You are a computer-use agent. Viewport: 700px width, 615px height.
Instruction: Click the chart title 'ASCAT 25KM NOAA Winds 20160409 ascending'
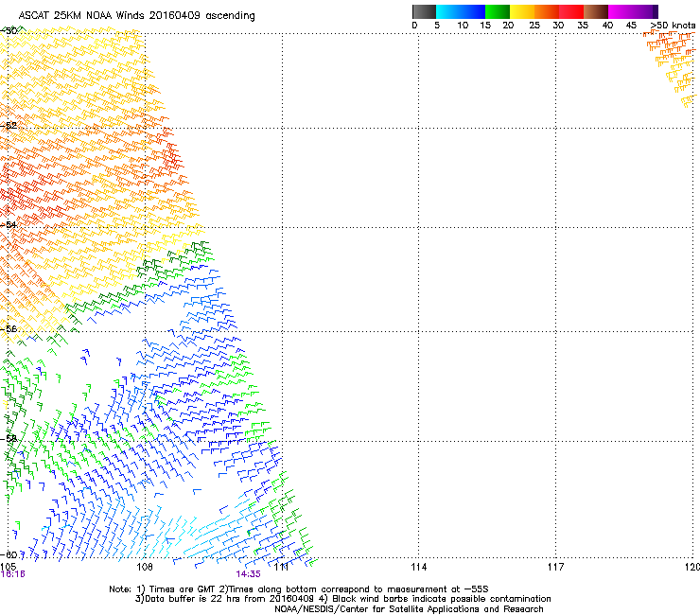tap(136, 16)
